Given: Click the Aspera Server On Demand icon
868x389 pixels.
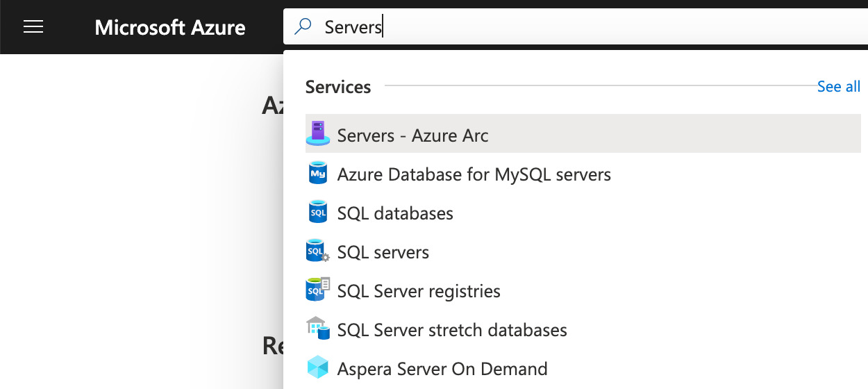Looking at the screenshot, I should [x=318, y=367].
